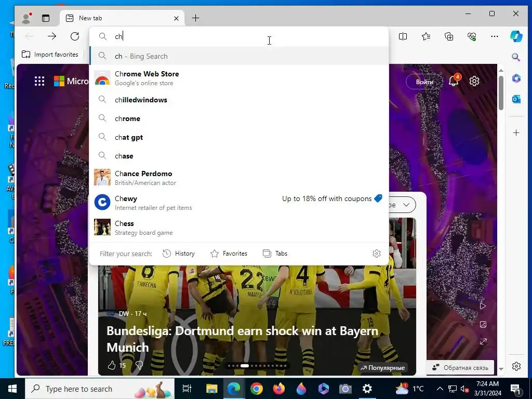Open notifications bell

tap(454, 81)
